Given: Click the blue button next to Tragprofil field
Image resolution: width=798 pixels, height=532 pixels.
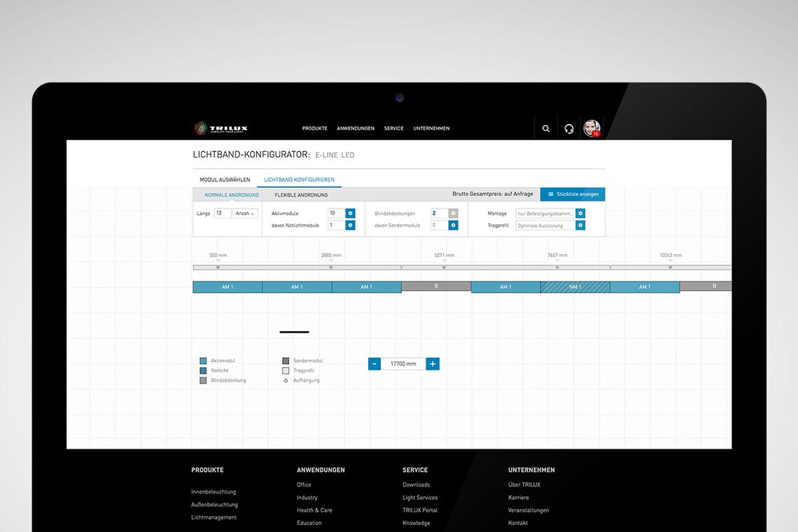Looking at the screenshot, I should (580, 225).
